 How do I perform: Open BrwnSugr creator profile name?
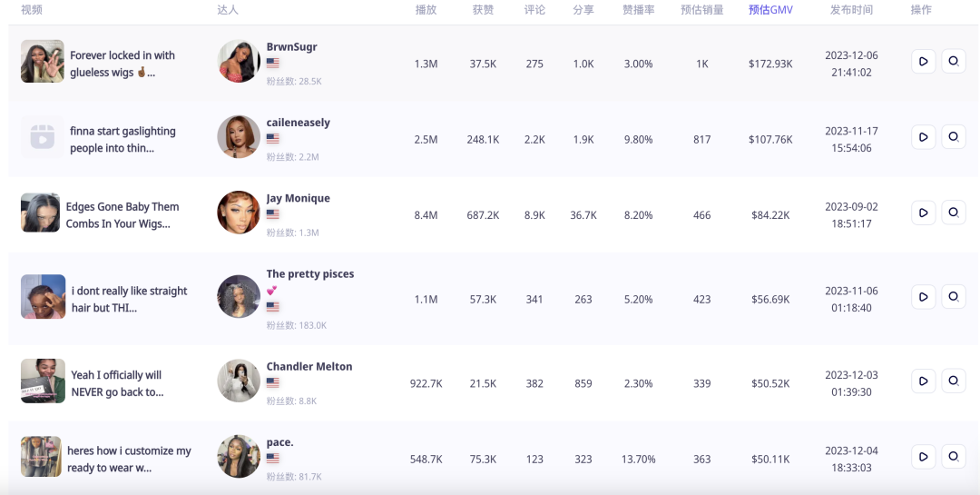coord(292,47)
